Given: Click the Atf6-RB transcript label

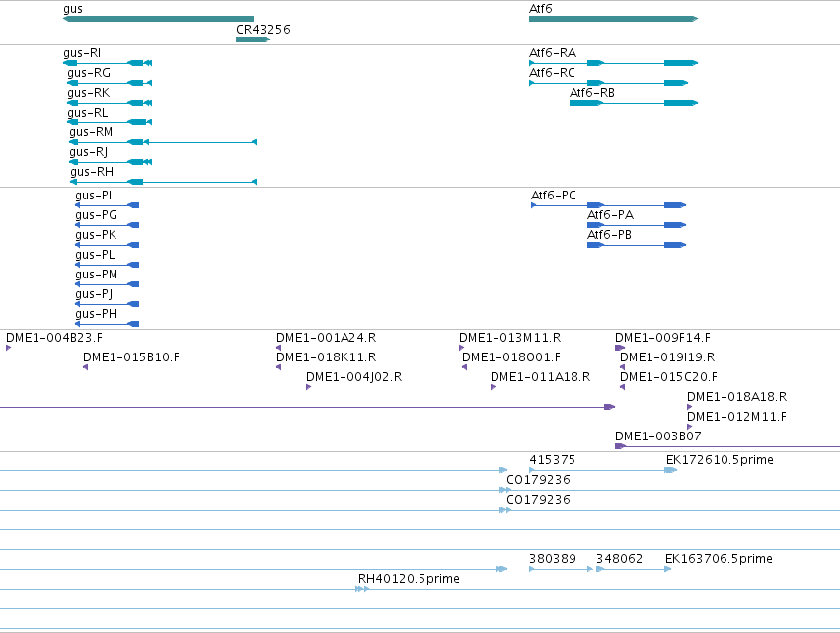Looking at the screenshot, I should tap(592, 93).
